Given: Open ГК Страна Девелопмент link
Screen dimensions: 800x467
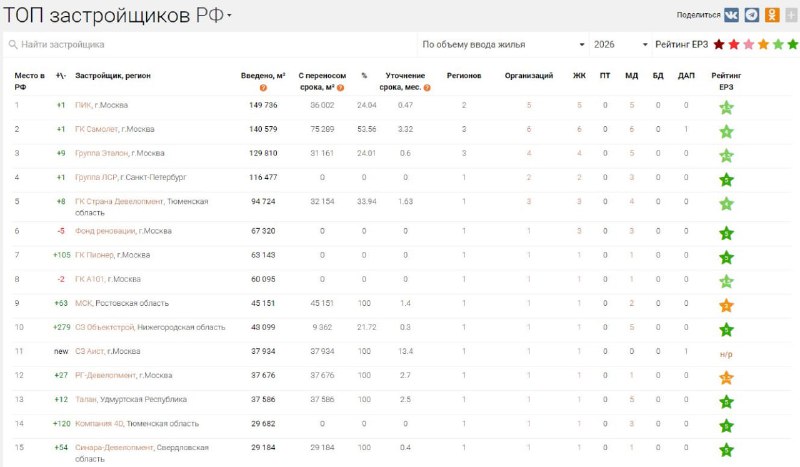Looking at the screenshot, I should [x=119, y=201].
